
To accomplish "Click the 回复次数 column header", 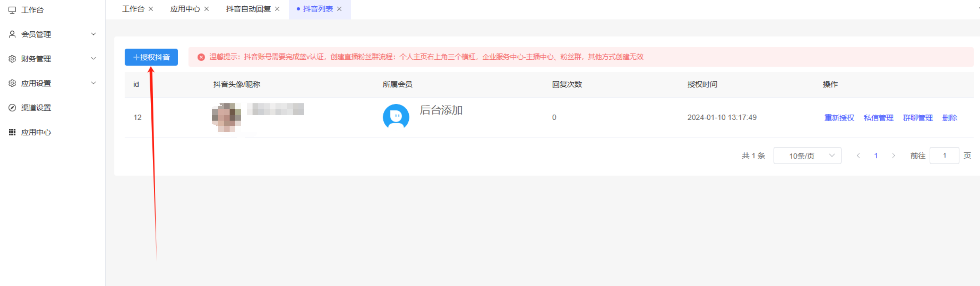I will pos(567,84).
